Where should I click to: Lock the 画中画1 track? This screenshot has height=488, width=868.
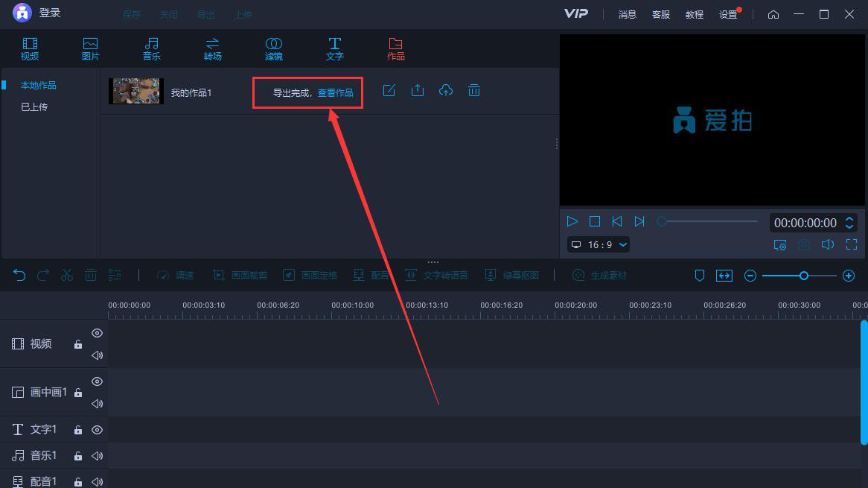pos(78,392)
